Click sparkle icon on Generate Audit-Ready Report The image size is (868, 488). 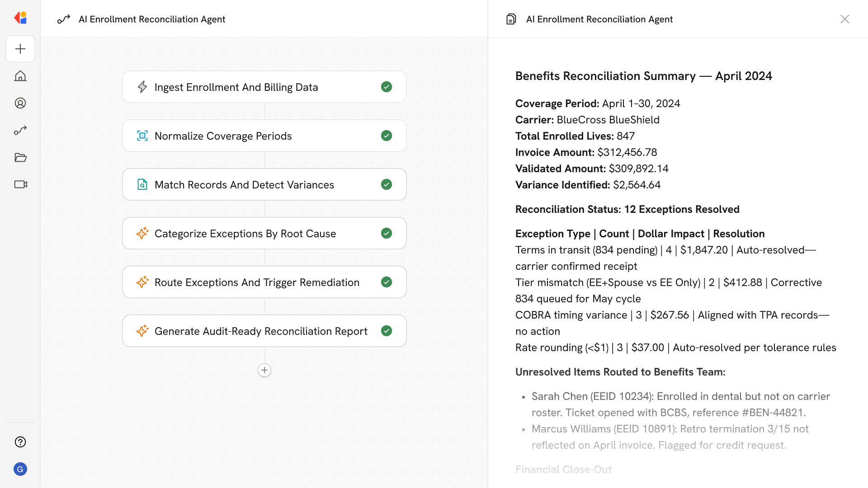pyautogui.click(x=142, y=331)
